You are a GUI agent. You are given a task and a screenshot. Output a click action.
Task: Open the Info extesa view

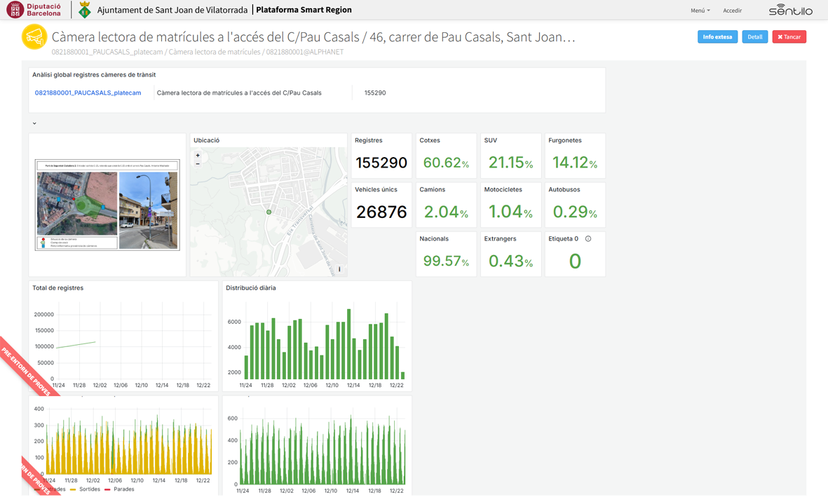(x=717, y=37)
